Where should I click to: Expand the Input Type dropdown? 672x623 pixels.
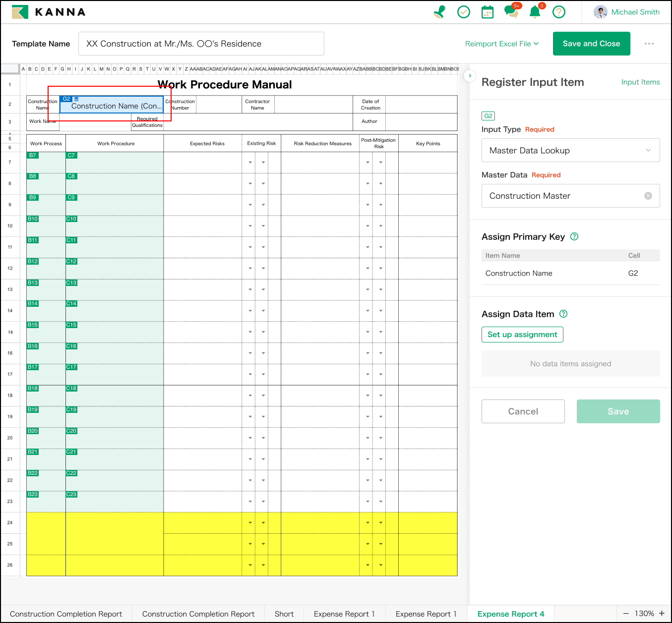[x=570, y=150]
